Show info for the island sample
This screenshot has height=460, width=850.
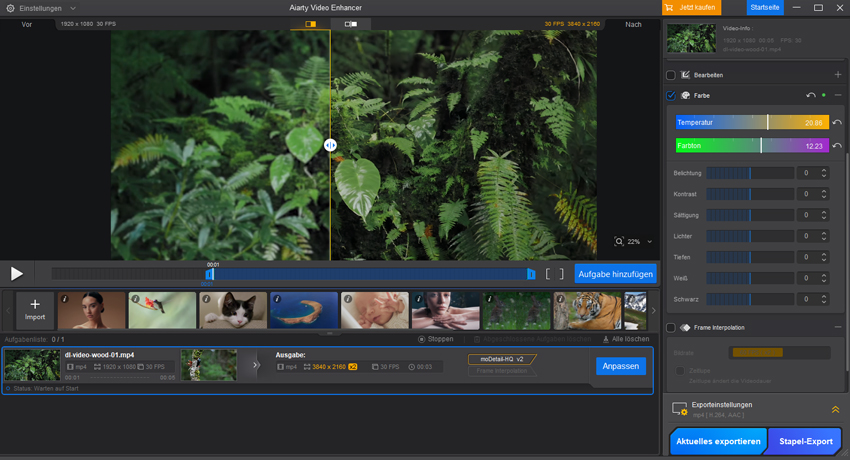pos(277,299)
